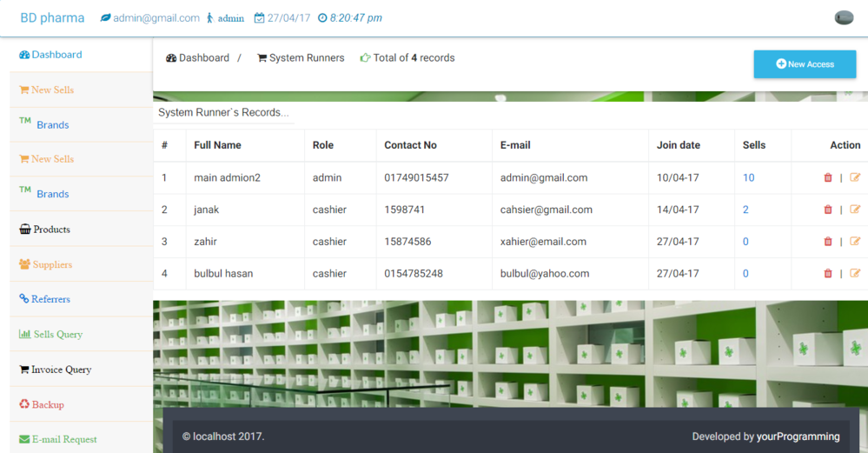This screenshot has height=453, width=868.
Task: Open Dashboard from the sidebar
Action: pos(56,55)
